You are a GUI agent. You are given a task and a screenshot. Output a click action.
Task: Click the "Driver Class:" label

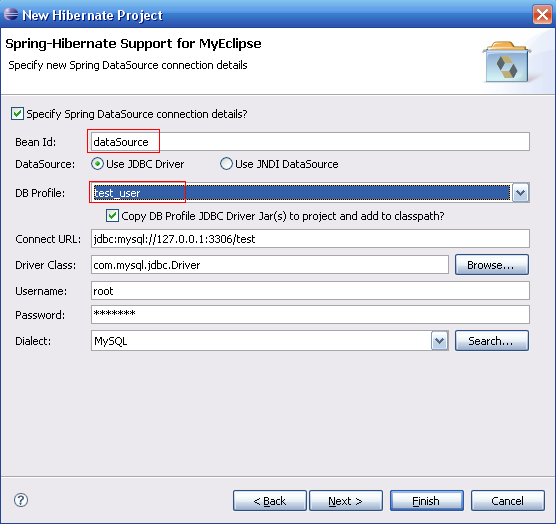[x=45, y=265]
